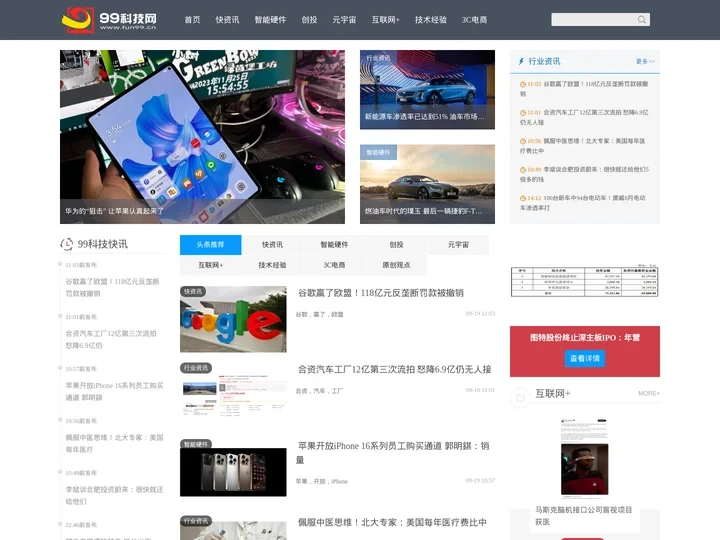Image resolution: width=720 pixels, height=540 pixels.
Task: Open 智能硬件 in the top navigation
Action: [x=270, y=20]
